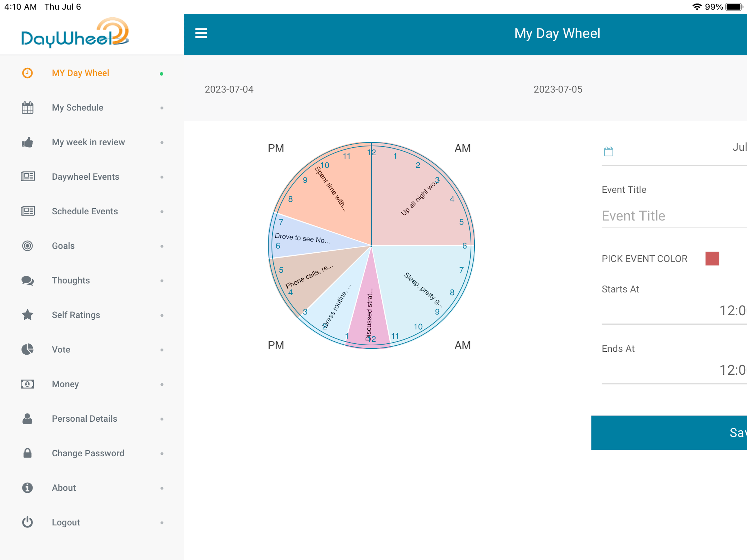Screen dimensions: 747x560
Task: Click the target Goals icon
Action: point(27,246)
